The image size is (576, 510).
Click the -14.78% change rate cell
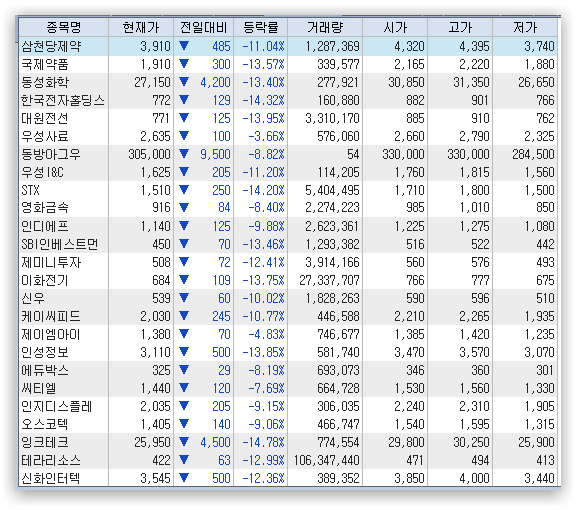pos(263,442)
